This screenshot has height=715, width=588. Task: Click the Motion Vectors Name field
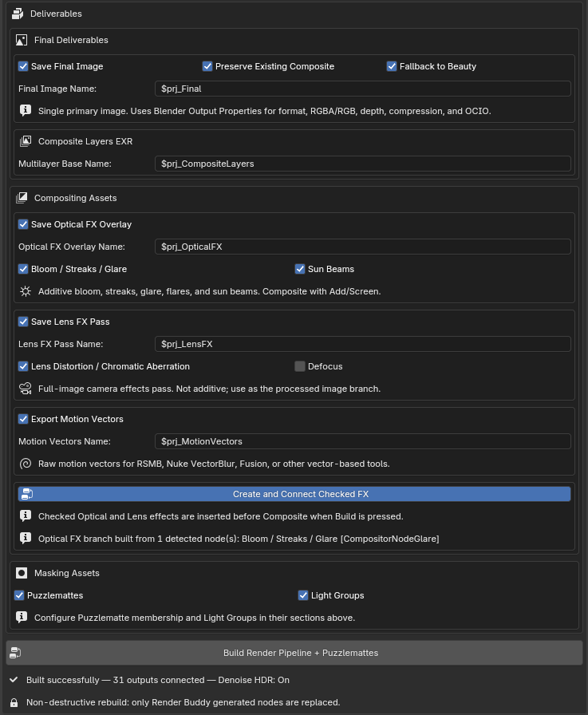[363, 441]
